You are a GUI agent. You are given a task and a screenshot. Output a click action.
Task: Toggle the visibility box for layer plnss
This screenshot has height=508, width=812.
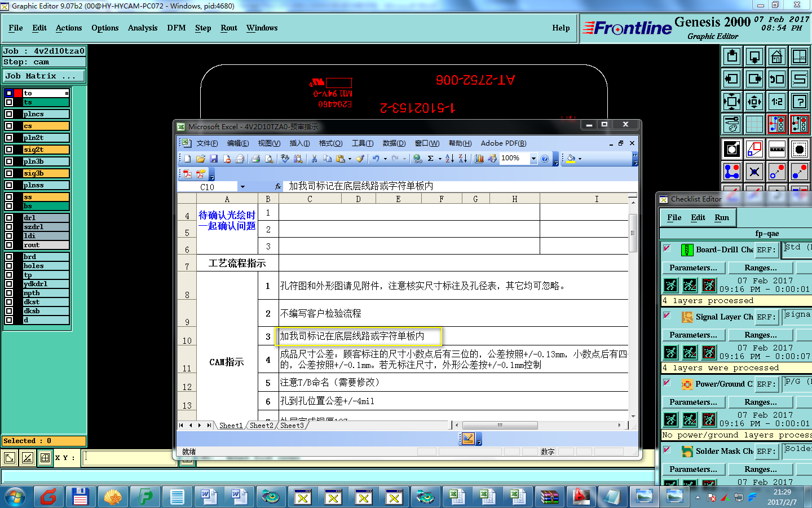click(9, 185)
